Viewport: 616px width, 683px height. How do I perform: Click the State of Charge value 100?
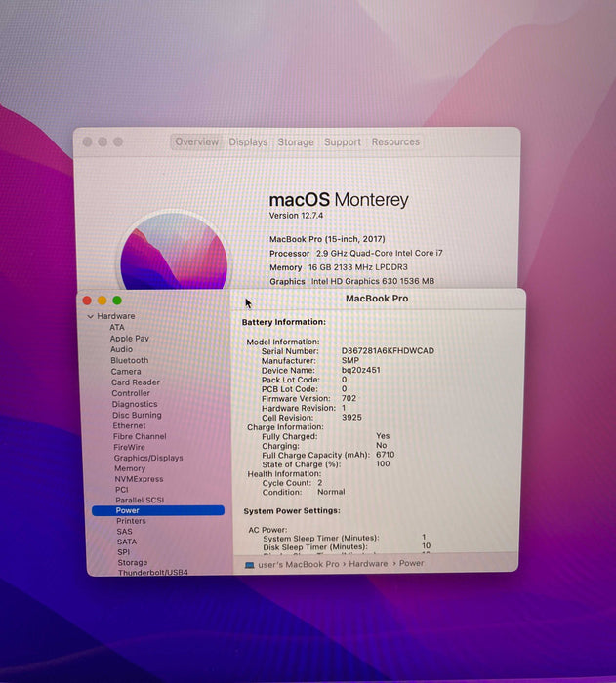[383, 463]
